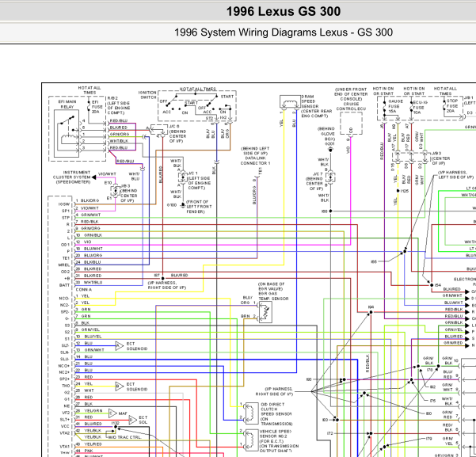Click the 41 BLU/RED wire label at pin VCC

pos(89,424)
